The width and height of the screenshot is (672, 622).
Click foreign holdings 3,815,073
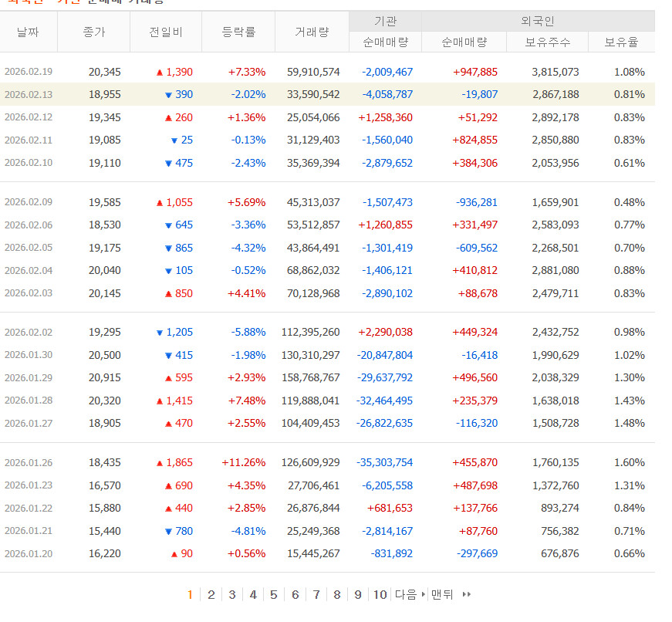tap(555, 72)
